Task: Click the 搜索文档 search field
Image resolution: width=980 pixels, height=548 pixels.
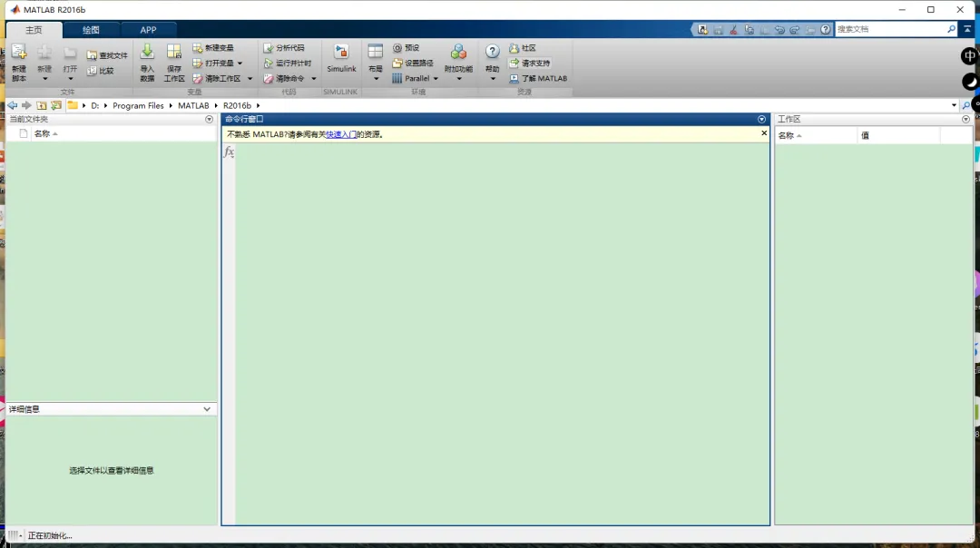Action: (x=890, y=29)
